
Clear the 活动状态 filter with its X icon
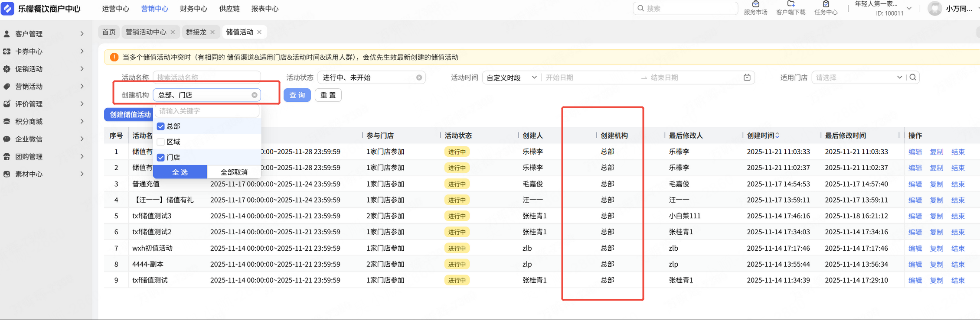(x=419, y=78)
